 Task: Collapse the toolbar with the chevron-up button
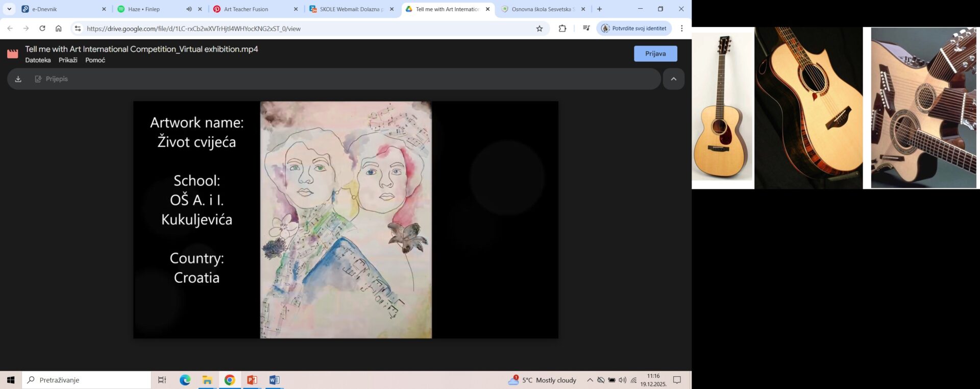coord(673,79)
